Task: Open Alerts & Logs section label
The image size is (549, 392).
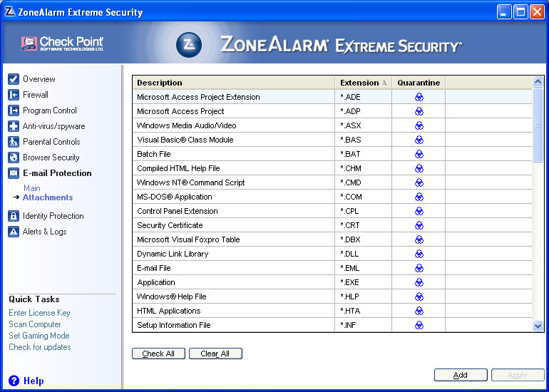Action: click(44, 232)
